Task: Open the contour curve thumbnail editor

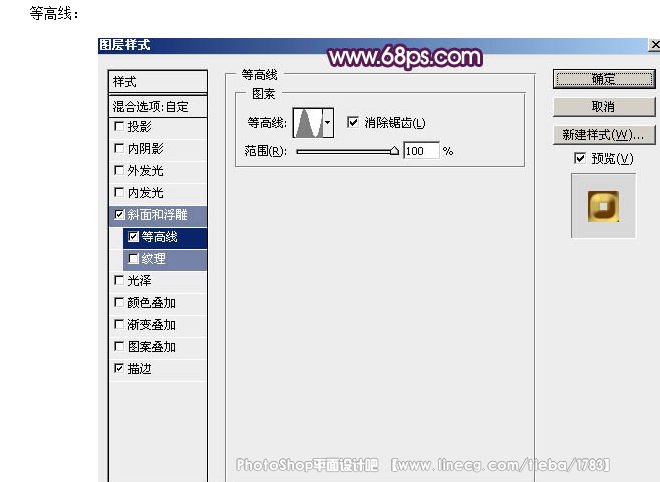Action: point(308,123)
